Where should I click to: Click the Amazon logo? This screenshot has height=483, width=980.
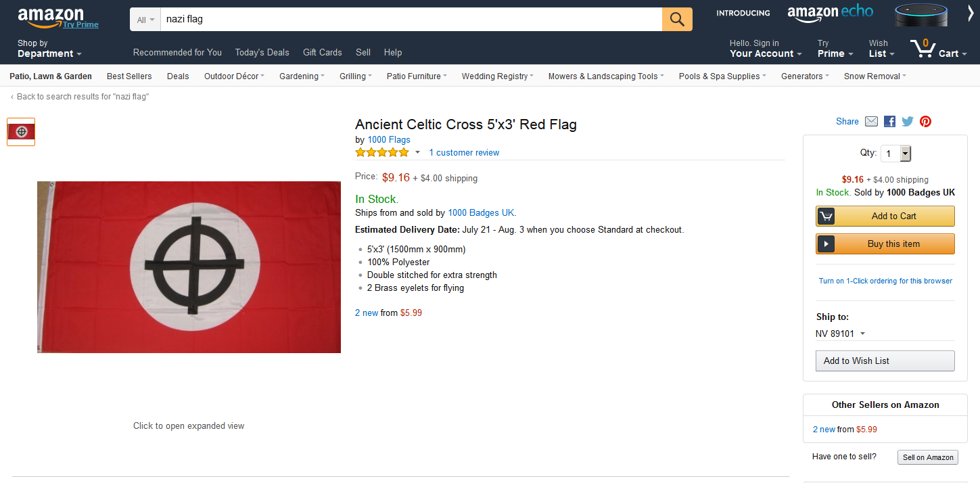click(51, 16)
